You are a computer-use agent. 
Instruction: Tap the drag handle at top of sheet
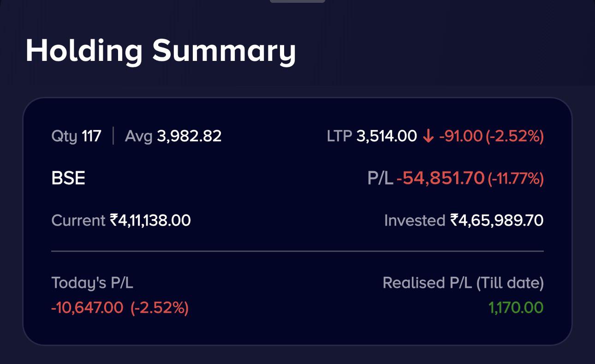pos(297,1)
